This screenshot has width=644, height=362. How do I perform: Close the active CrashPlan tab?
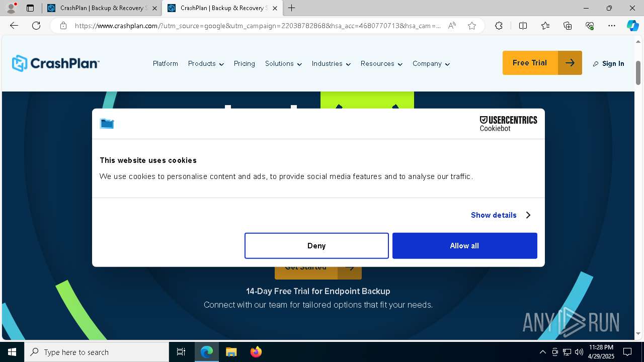tap(275, 8)
